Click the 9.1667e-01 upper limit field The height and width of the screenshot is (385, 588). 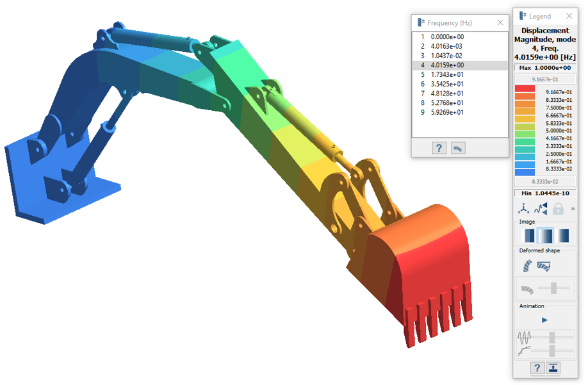coord(545,80)
